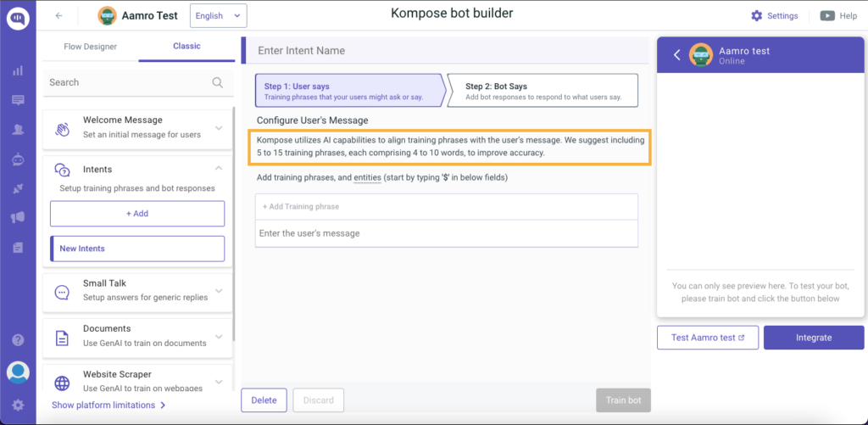Image resolution: width=868 pixels, height=425 pixels.
Task: Open the users icon in the left sidebar
Action: (18, 130)
